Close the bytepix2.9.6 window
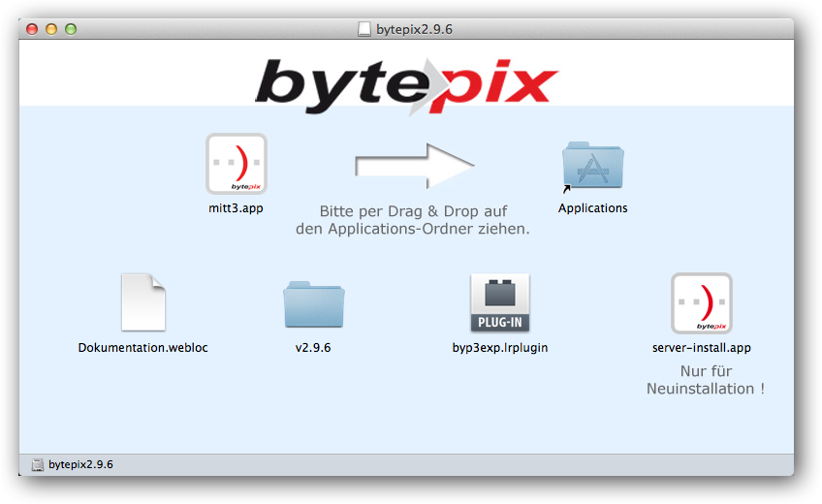This screenshot has width=822, height=504. point(32,29)
